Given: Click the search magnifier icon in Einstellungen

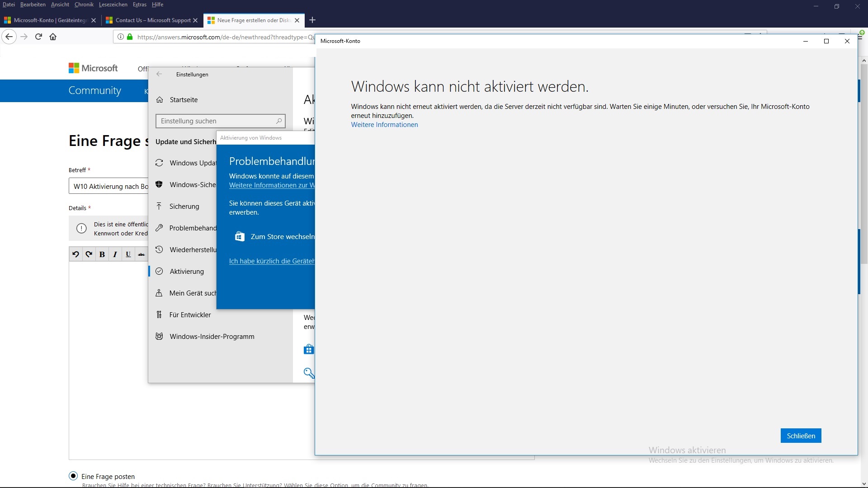Looking at the screenshot, I should [x=279, y=121].
